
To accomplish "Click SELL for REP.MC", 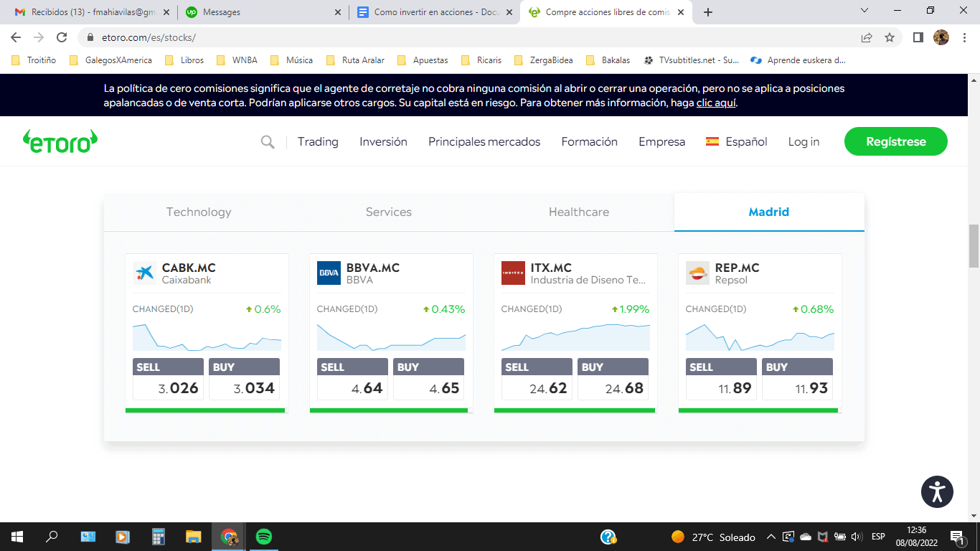I will pyautogui.click(x=722, y=380).
